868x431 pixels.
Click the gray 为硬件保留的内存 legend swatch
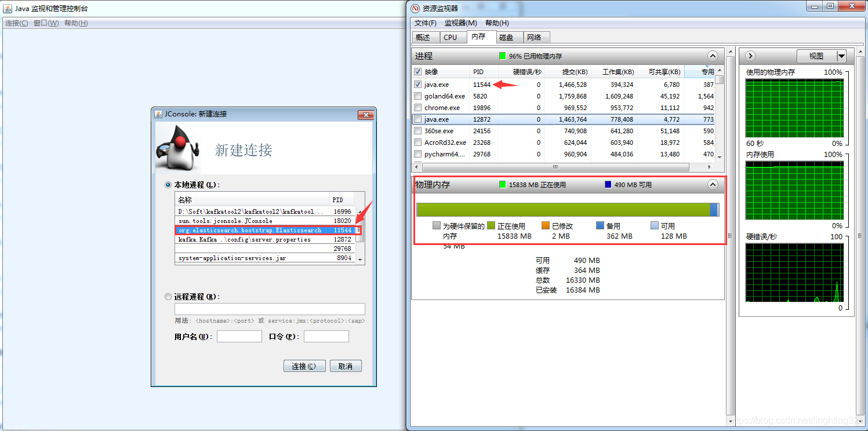pyautogui.click(x=437, y=226)
